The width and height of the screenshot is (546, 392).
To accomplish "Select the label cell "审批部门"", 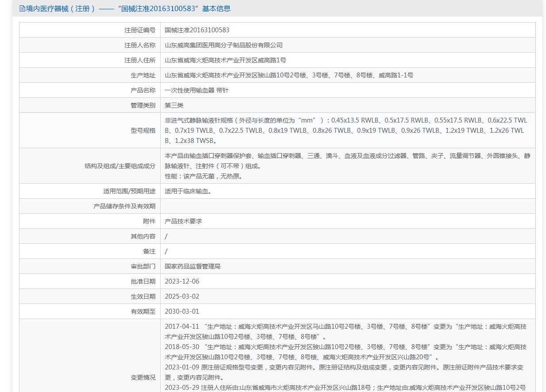I will pos(90,266).
